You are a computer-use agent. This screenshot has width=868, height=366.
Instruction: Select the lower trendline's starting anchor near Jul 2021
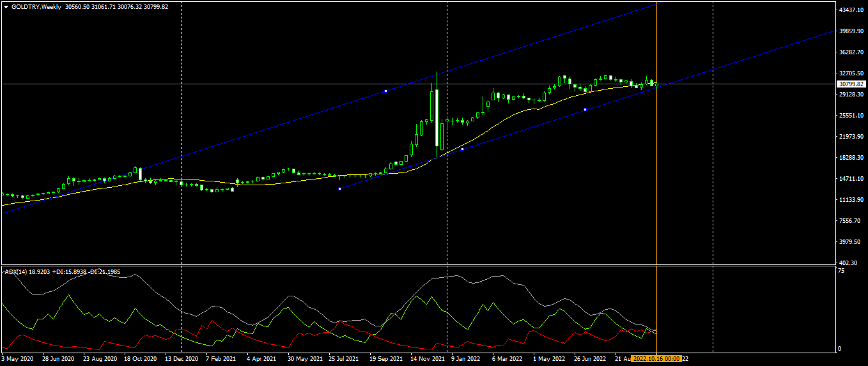[339, 188]
